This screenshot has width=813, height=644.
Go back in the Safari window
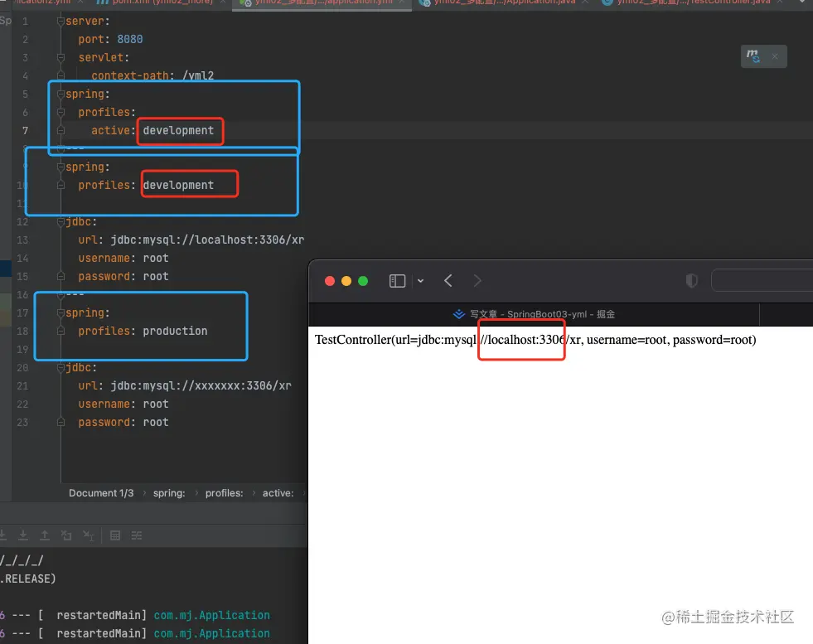(448, 281)
